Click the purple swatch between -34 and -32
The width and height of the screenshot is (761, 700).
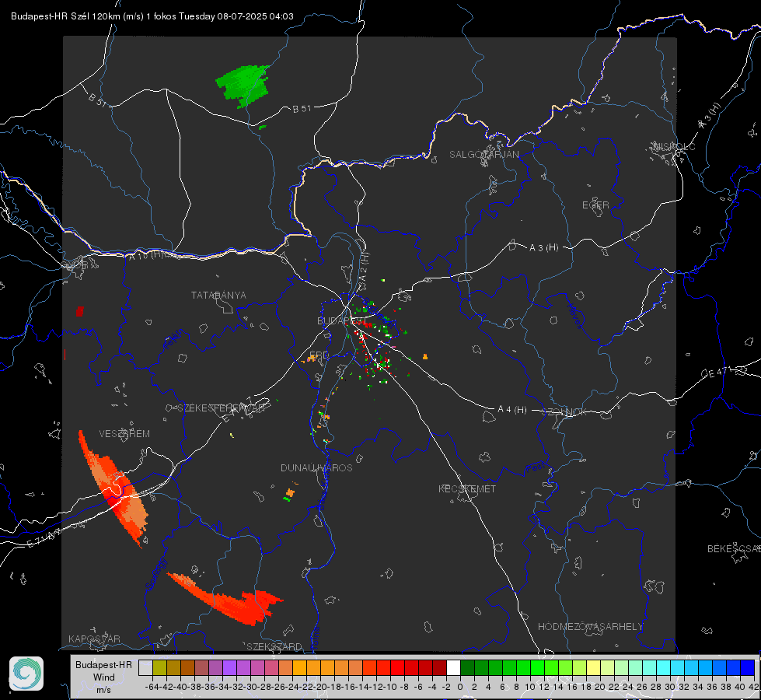pos(229,667)
